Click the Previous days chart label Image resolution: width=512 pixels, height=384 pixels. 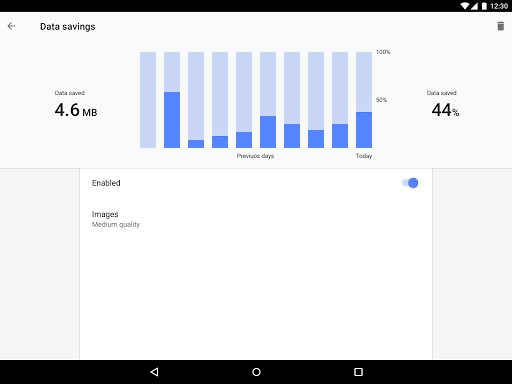click(x=255, y=156)
